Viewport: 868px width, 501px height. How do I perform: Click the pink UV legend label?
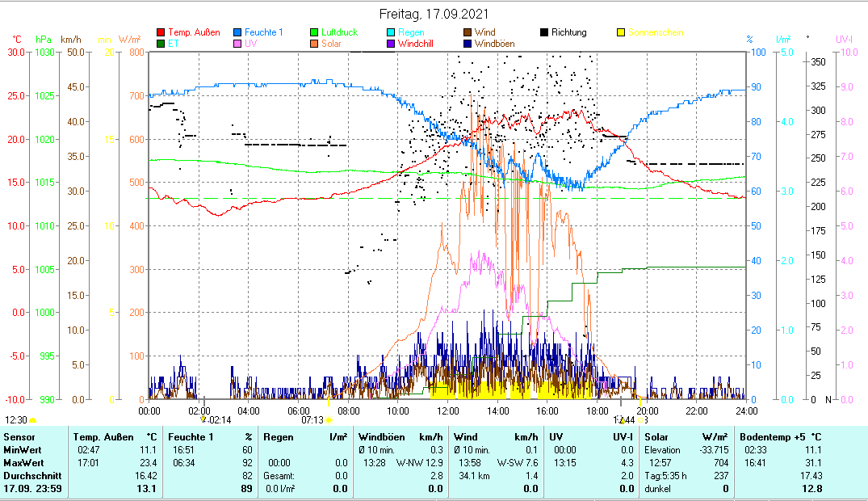tap(251, 44)
